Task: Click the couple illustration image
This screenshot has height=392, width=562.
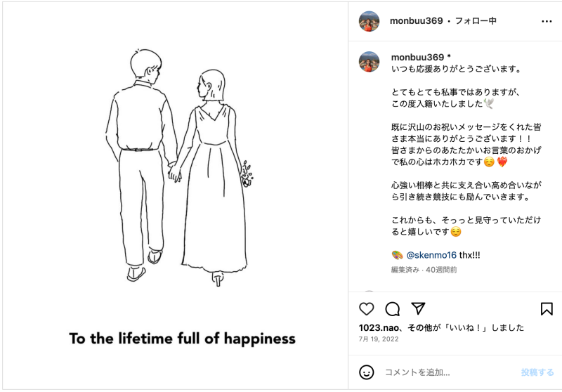Action: pyautogui.click(x=175, y=195)
